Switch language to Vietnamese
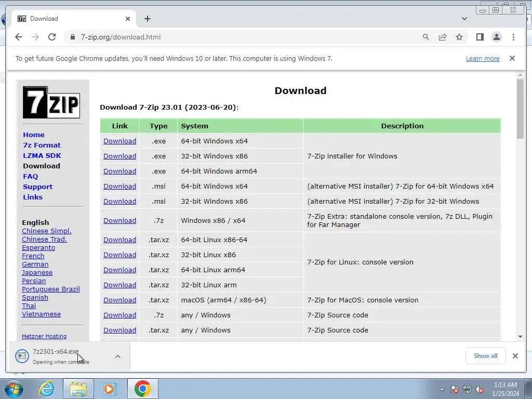 42,314
